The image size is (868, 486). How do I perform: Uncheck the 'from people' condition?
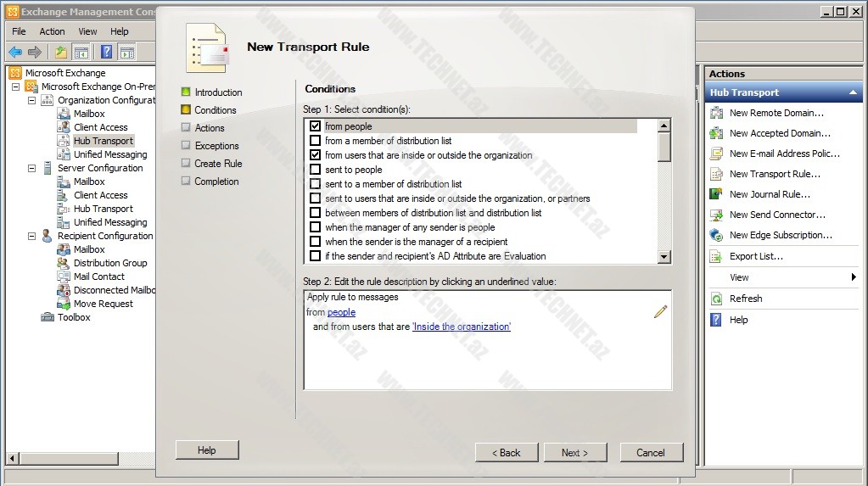[x=316, y=126]
